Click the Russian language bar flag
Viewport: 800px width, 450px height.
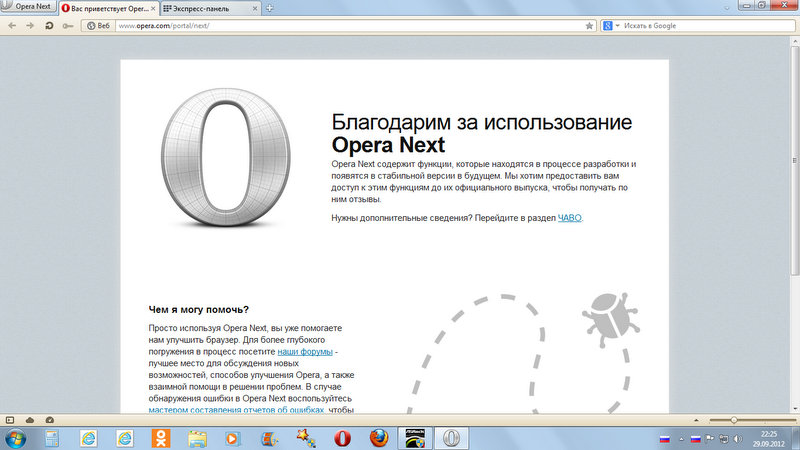tap(664, 439)
